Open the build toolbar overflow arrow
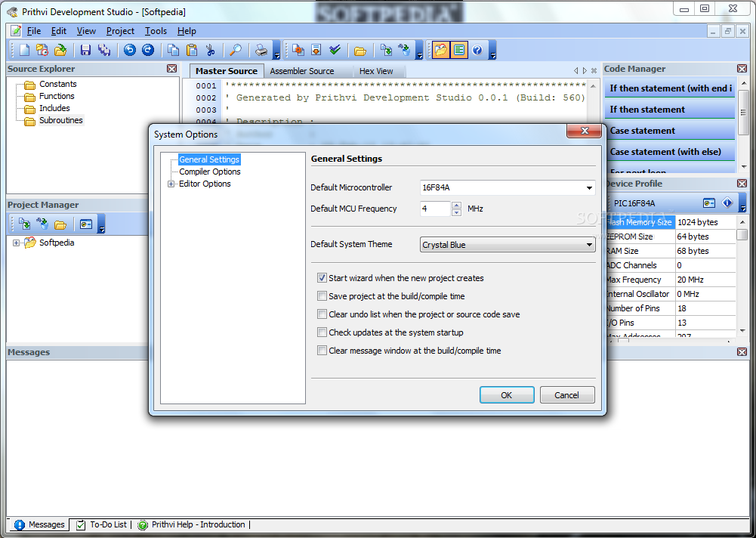The height and width of the screenshot is (538, 756). [419, 50]
